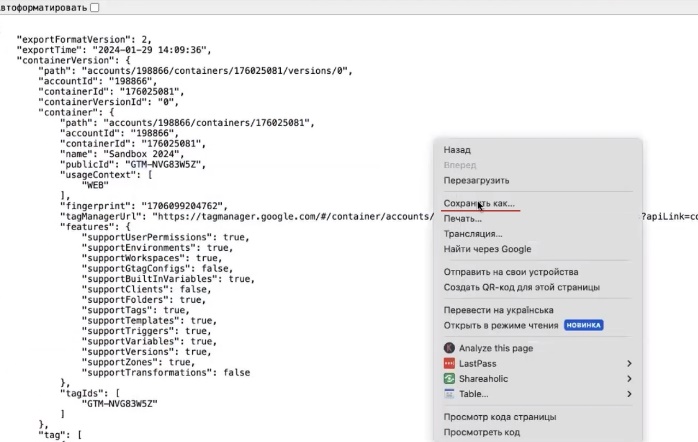698x442 pixels.
Task: Choose Сохранить как... from the context menu
Action: [x=479, y=203]
